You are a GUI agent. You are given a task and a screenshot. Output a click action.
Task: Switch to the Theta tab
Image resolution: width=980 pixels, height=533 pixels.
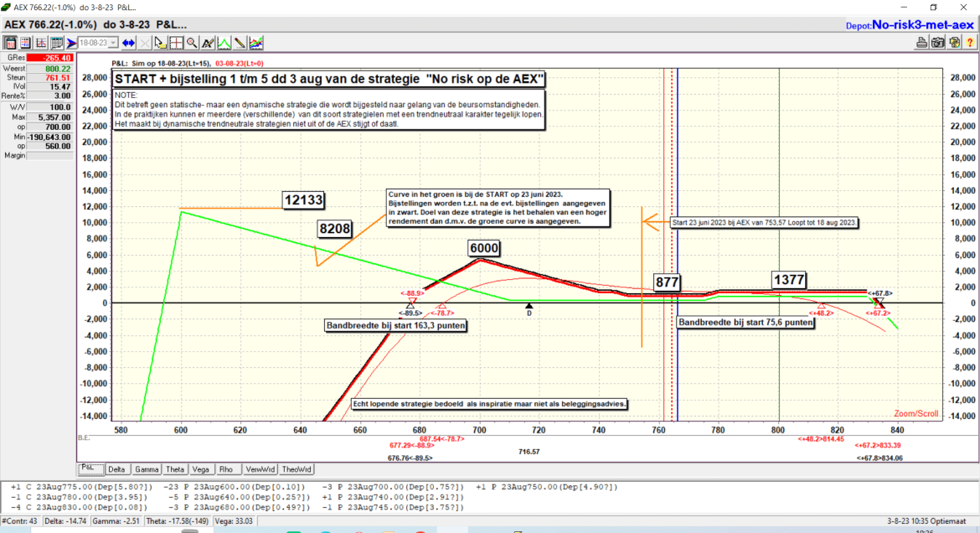click(175, 469)
